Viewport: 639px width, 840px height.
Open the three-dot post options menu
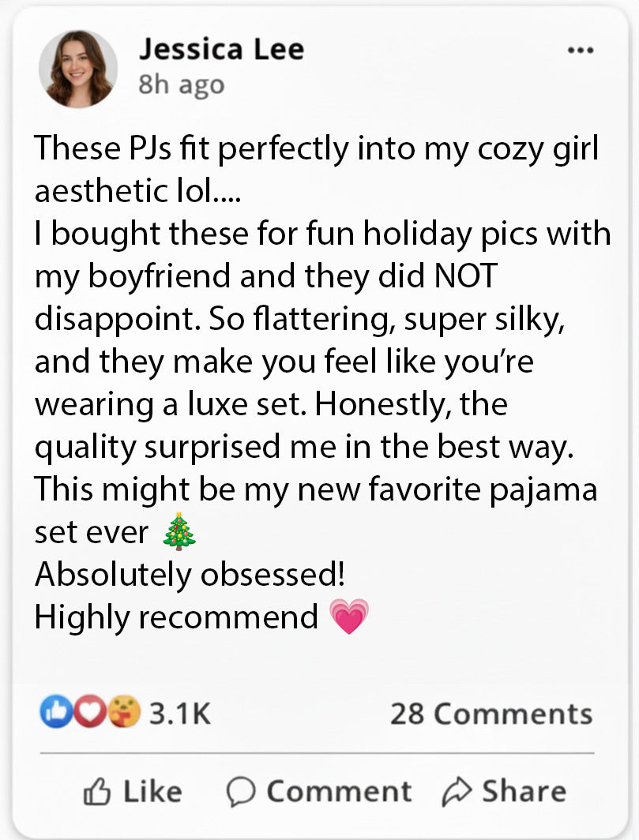(581, 51)
